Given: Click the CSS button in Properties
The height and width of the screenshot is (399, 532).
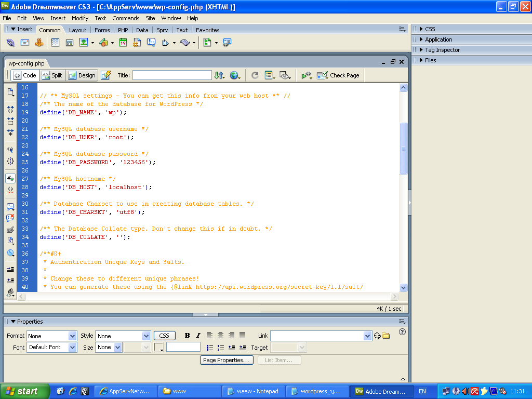Looking at the screenshot, I should pyautogui.click(x=164, y=336).
